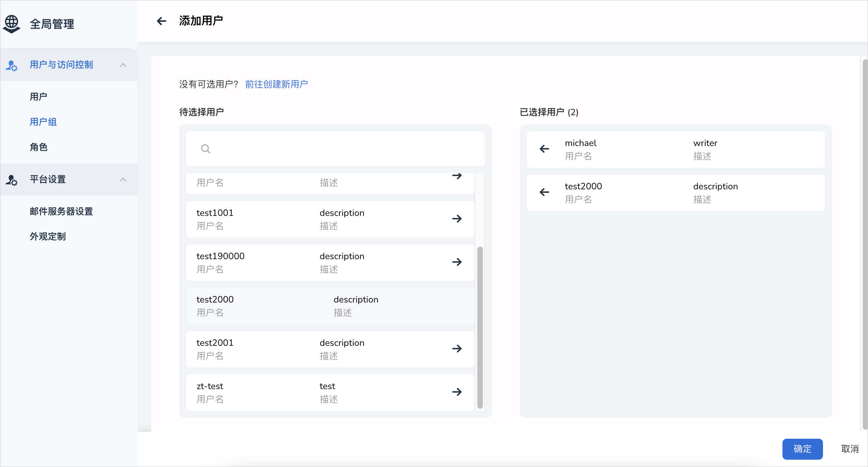Viewport: 868px width, 467px height.
Task: Click the test1001 username text
Action: [215, 213]
